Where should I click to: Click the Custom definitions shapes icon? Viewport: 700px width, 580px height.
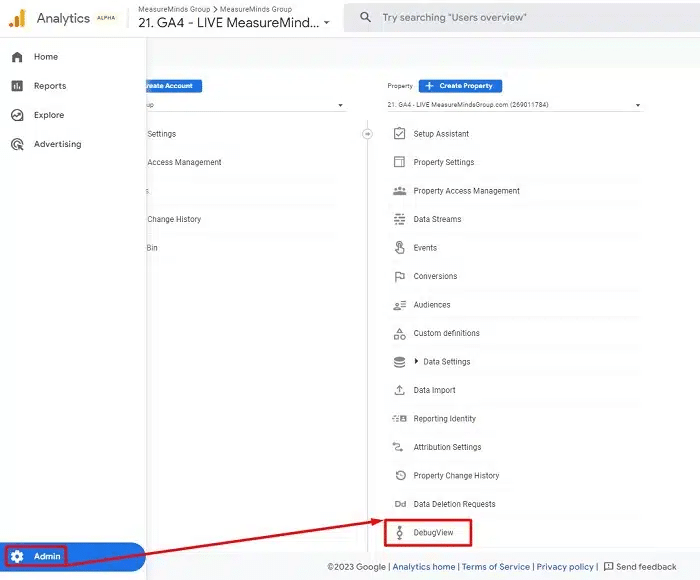tap(399, 333)
